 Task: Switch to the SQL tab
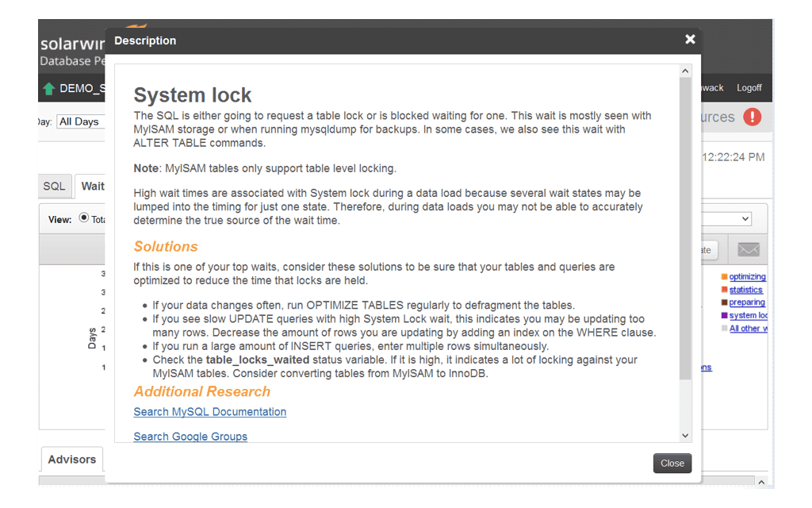[54, 186]
